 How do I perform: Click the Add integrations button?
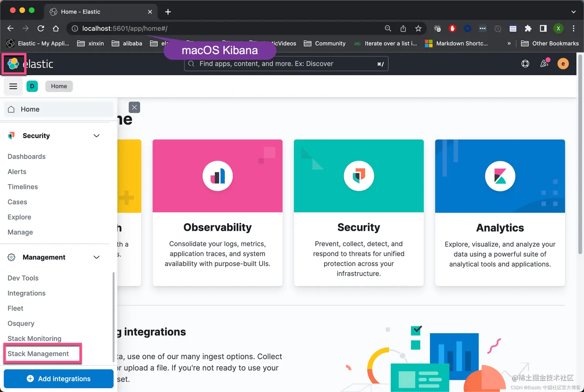[59, 378]
